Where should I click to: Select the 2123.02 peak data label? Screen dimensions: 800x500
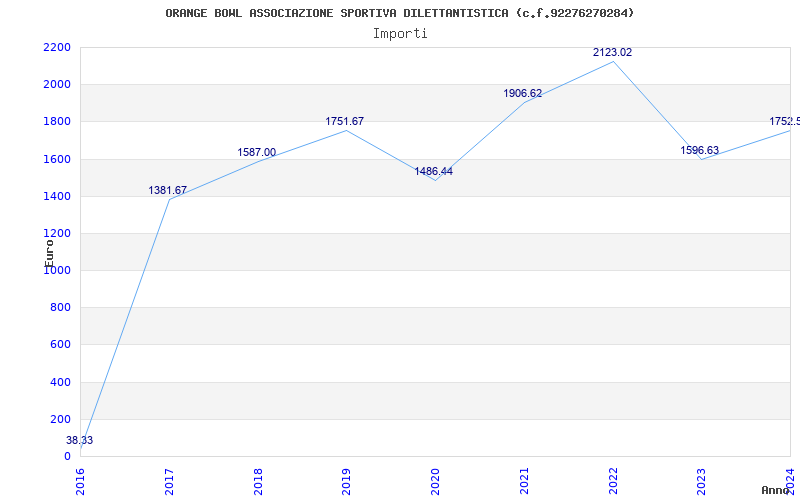612,53
